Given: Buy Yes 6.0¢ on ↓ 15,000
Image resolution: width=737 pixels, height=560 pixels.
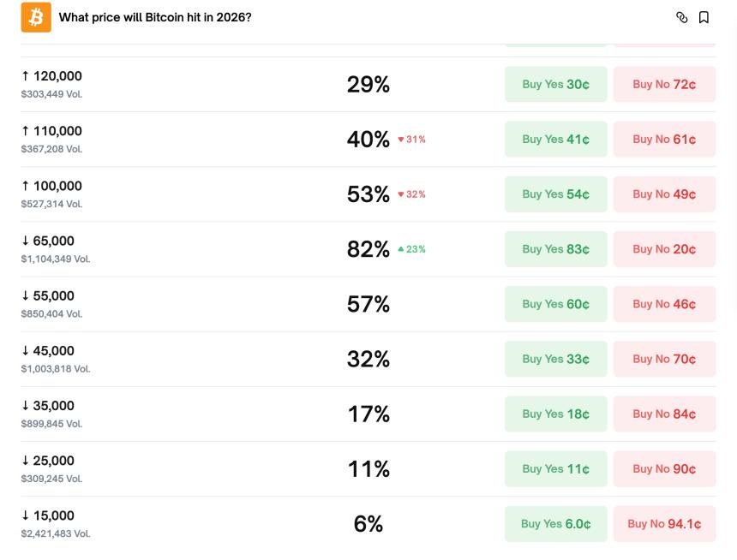Looking at the screenshot, I should point(555,523).
